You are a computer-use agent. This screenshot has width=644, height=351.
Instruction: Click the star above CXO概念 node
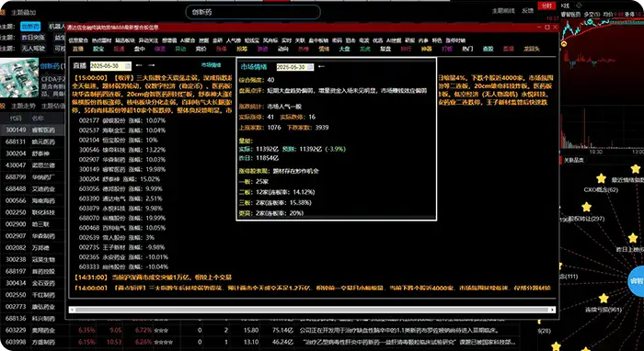[602, 178]
